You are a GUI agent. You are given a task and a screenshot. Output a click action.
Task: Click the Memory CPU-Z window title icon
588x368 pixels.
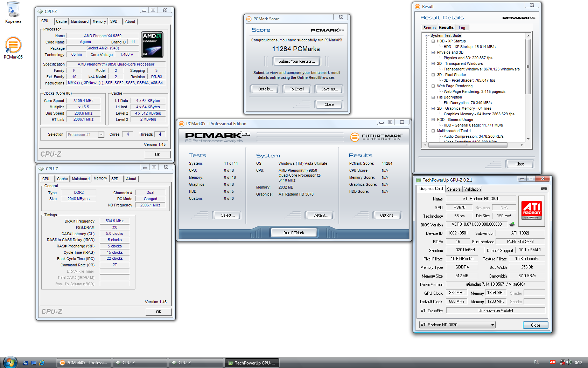pos(42,169)
